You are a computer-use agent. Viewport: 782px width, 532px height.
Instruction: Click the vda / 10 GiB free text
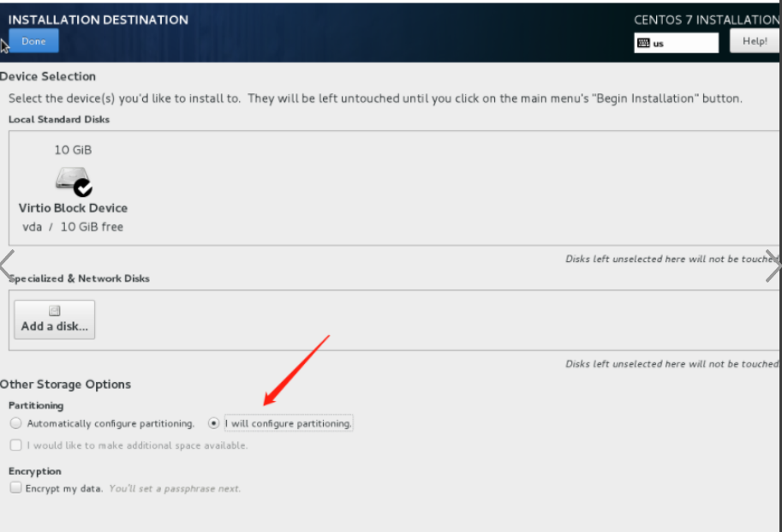tap(73, 227)
